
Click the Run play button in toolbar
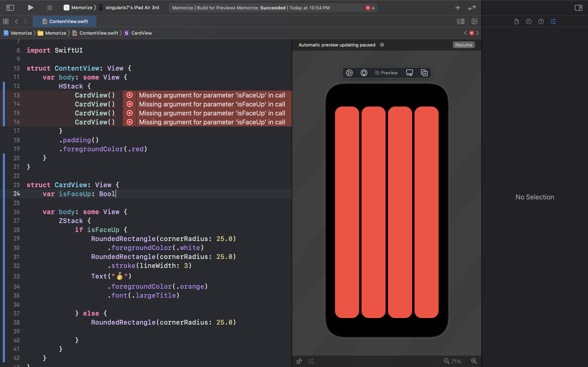(30, 8)
